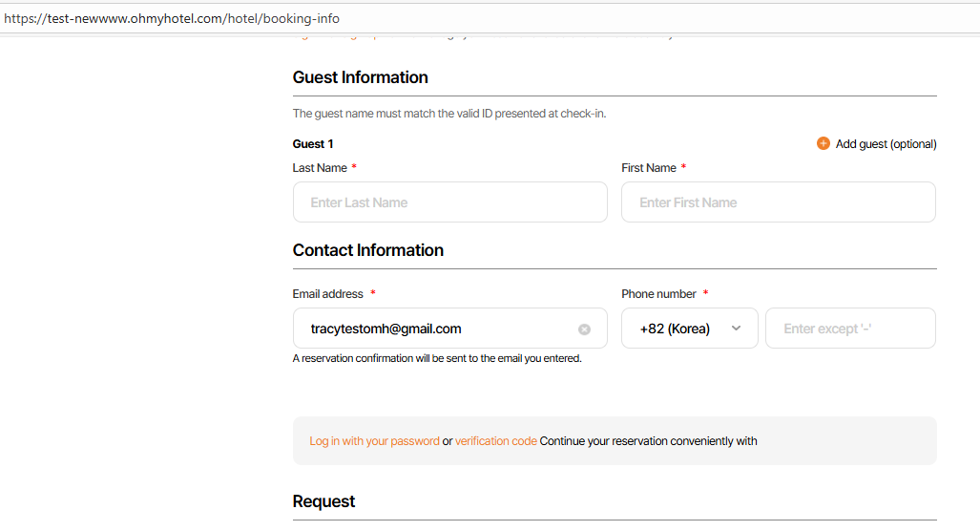Open the "verification code" login link

pyautogui.click(x=495, y=441)
